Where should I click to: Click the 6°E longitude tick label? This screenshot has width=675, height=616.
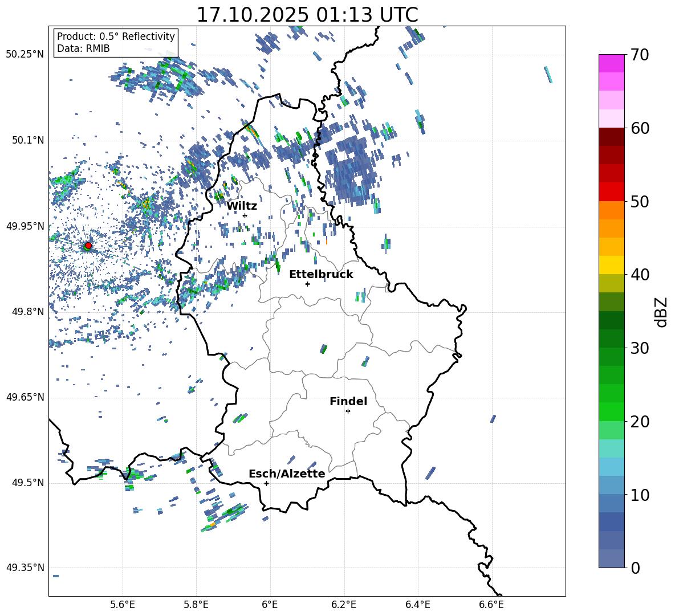pos(270,605)
